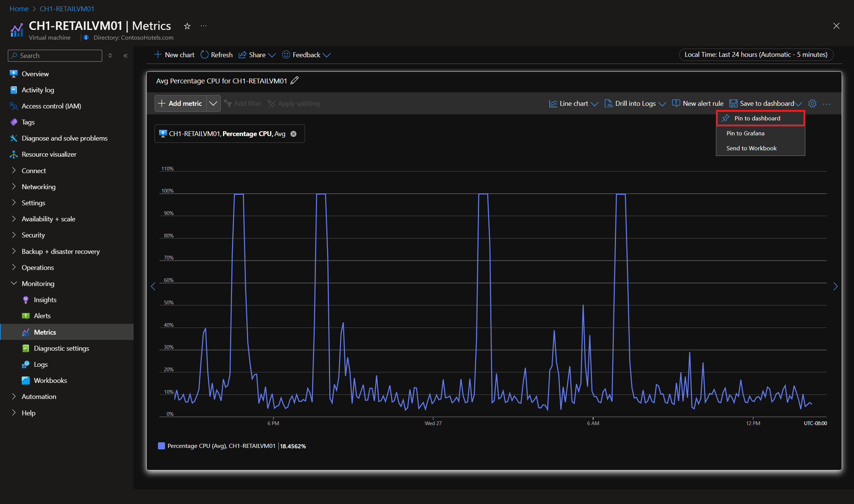Collapse the Monitoring section
This screenshot has height=504, width=854.
point(38,283)
